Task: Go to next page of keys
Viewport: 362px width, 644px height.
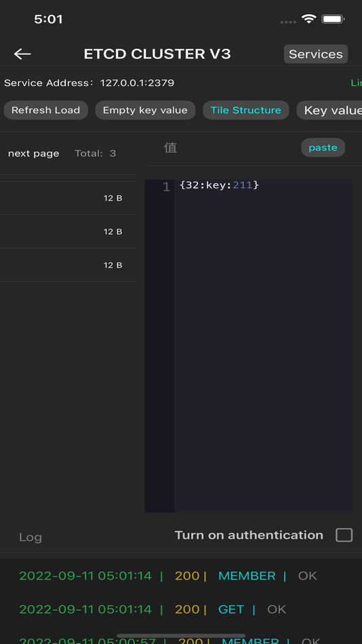Action: (34, 154)
